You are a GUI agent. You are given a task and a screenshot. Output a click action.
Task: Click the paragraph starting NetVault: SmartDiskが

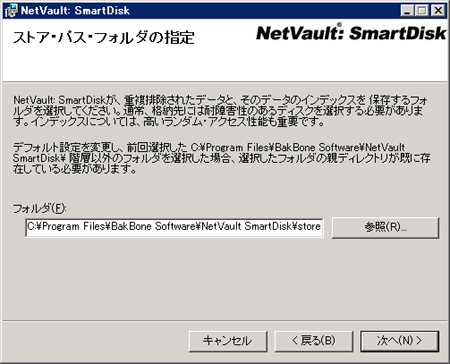(220, 111)
